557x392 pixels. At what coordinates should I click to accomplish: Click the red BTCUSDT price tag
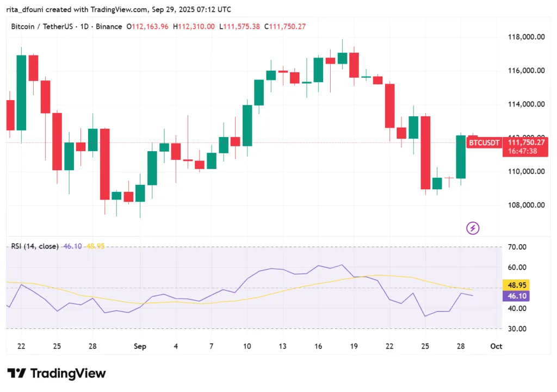tap(484, 142)
